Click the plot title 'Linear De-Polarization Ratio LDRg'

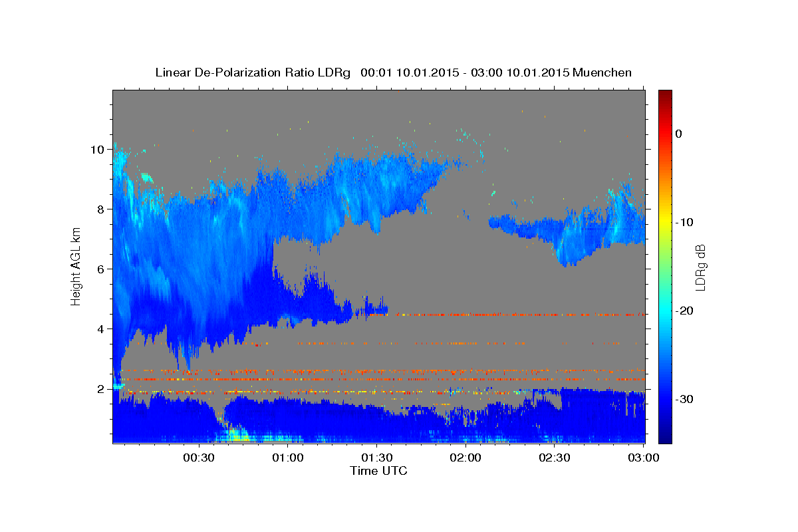coord(253,72)
